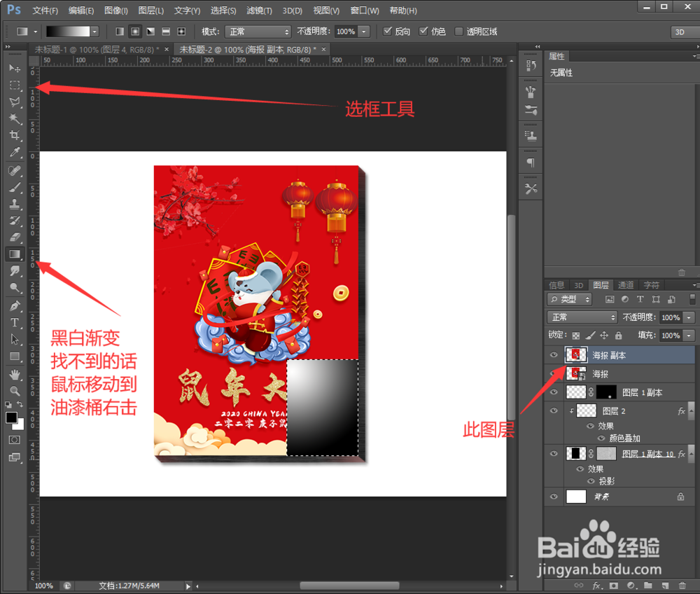Open the layer 填充 slider arrow
The width and height of the screenshot is (700, 594).
coord(689,336)
